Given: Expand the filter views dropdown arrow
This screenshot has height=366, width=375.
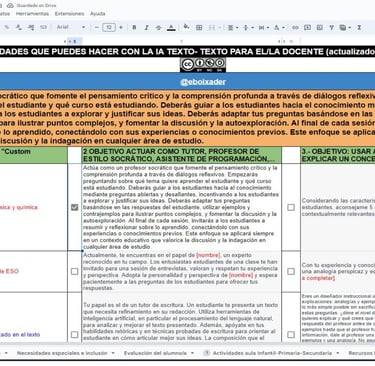Looking at the screenshot, I should pyautogui.click(x=349, y=27).
